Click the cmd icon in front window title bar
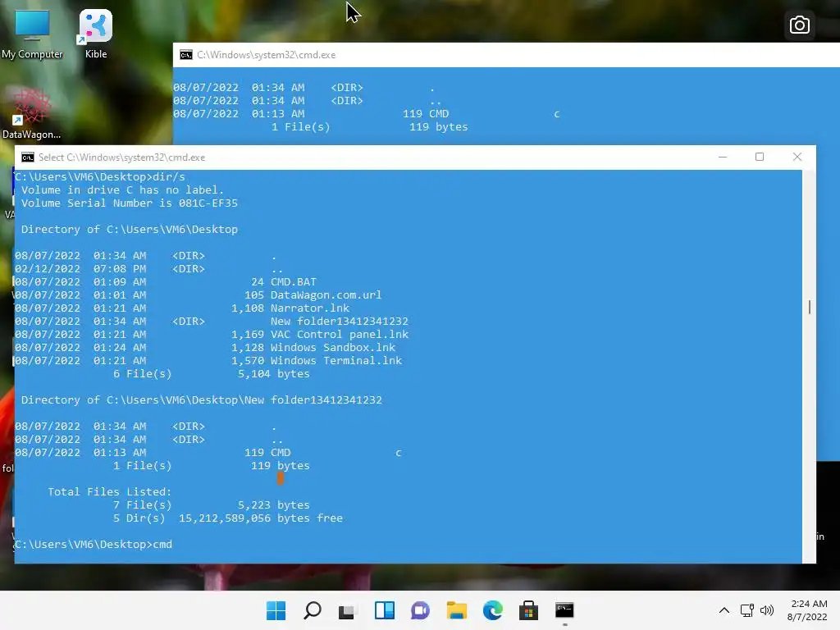This screenshot has width=840, height=630. [x=27, y=157]
